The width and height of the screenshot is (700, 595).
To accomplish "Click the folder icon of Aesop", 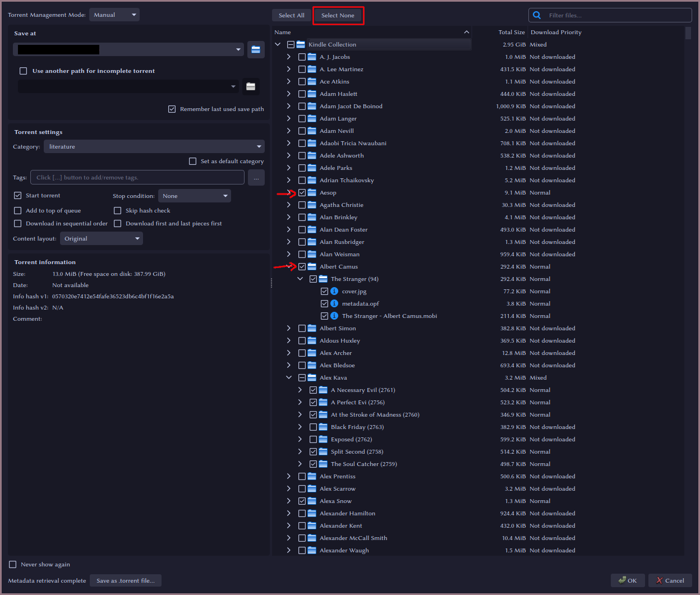I will (312, 192).
